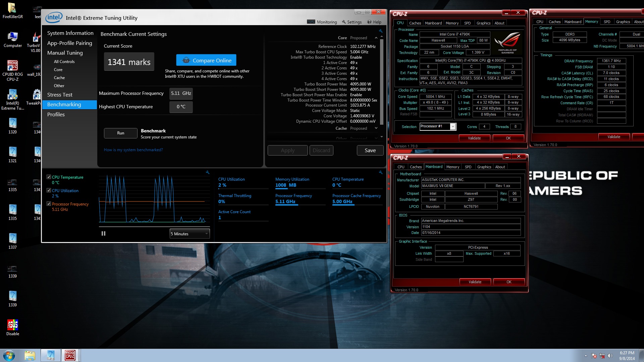Click the '1341 marks' score value
This screenshot has width=644, height=362.
coord(129,62)
